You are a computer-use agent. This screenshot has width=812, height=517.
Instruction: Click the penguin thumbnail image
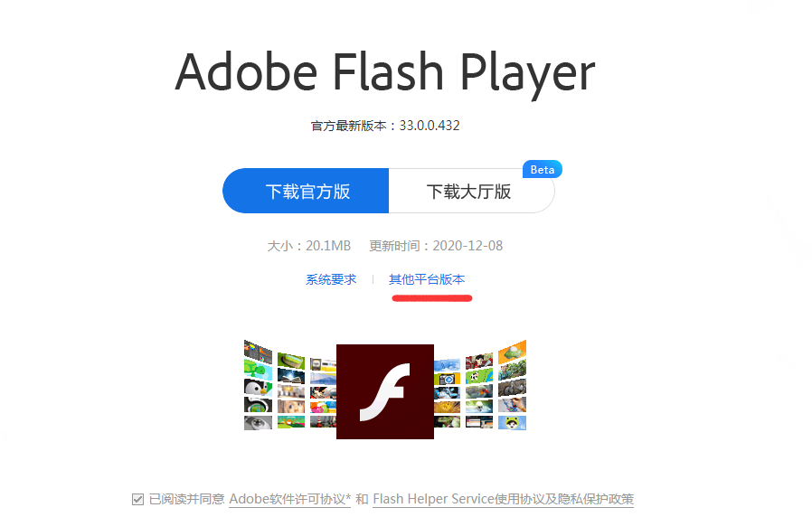258,388
